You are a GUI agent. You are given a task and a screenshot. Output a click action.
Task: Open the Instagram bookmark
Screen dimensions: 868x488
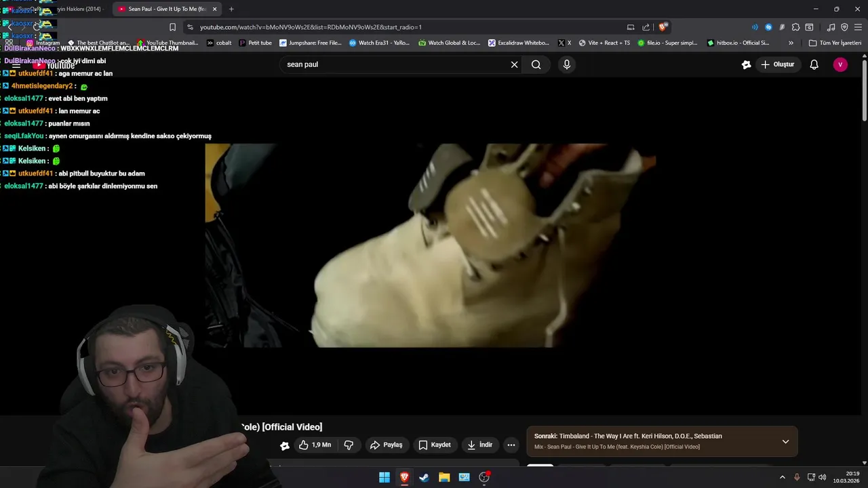(x=43, y=43)
